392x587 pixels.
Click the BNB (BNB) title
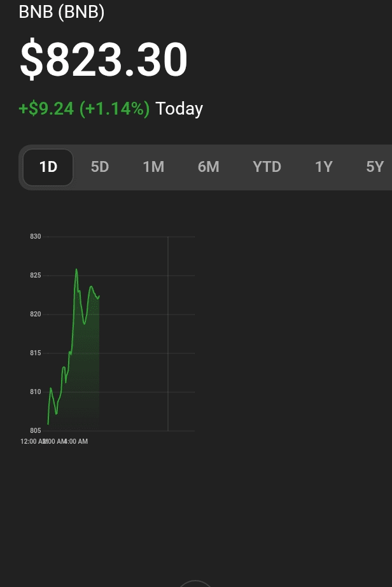click(x=62, y=11)
